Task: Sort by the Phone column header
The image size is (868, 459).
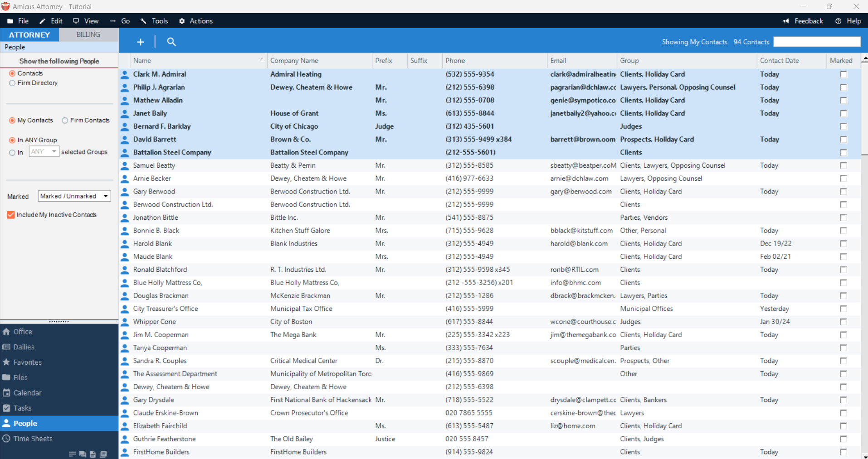Action: [494, 61]
